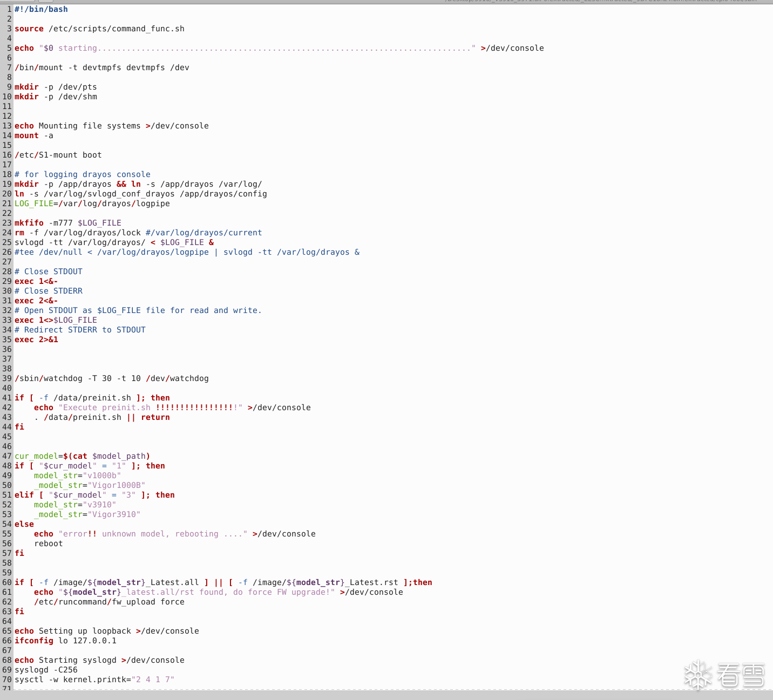The image size is (773, 700).
Task: Click comment "# for logging drayos console"
Action: (x=83, y=174)
